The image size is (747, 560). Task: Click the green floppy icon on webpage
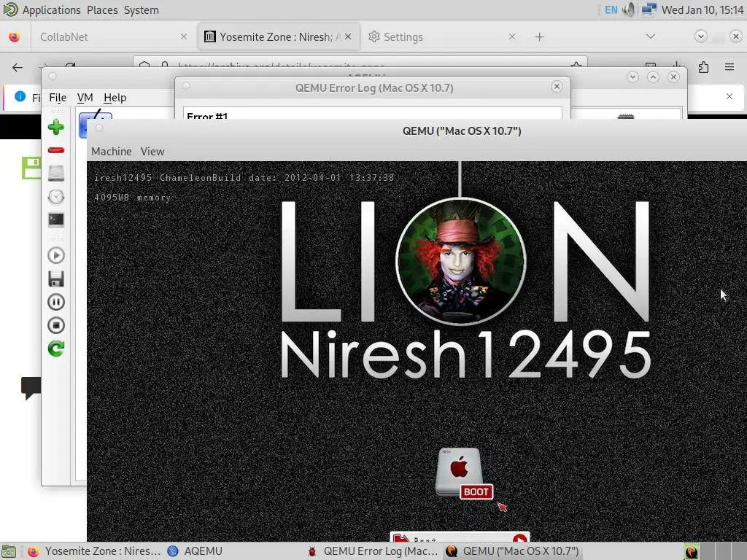(31, 168)
